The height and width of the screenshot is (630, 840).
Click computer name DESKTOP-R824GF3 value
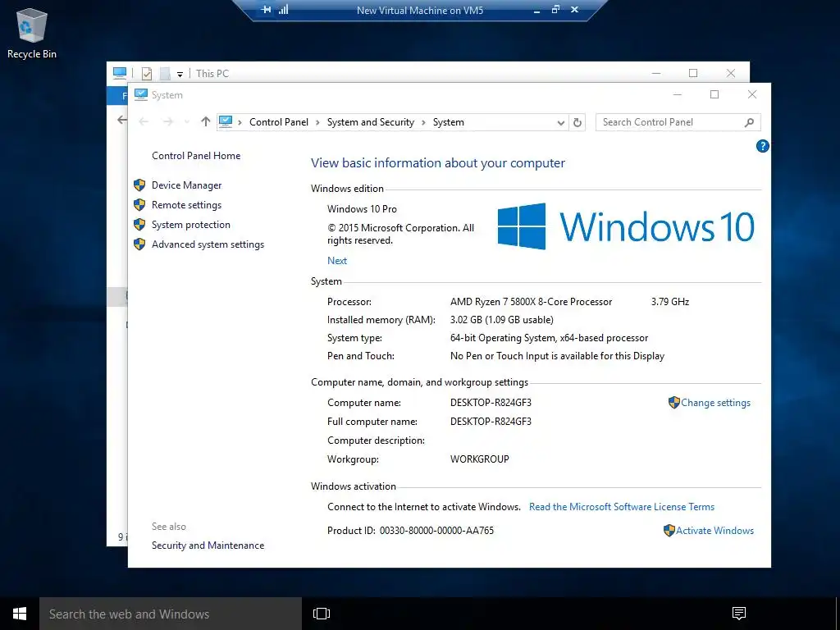(x=491, y=402)
